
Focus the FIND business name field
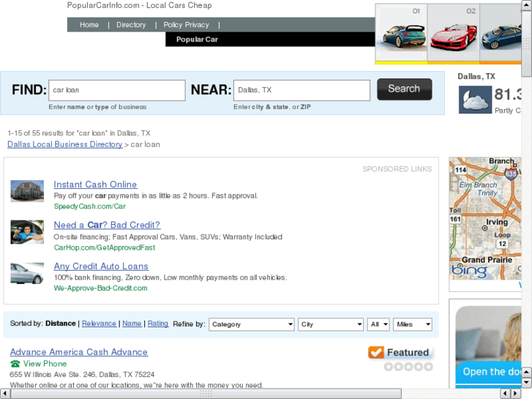coord(117,90)
